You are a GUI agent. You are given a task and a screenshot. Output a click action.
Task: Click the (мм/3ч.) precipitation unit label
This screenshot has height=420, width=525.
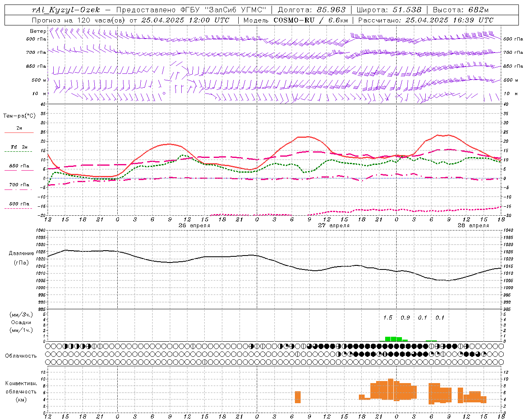(x=21, y=315)
